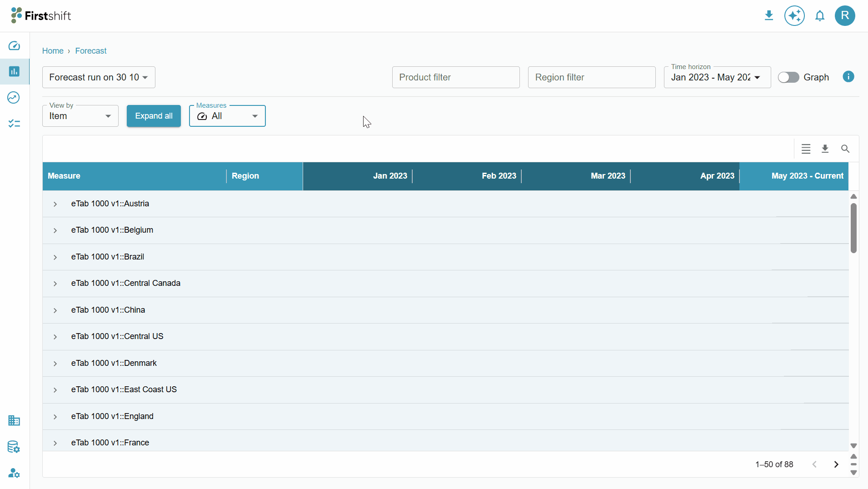Click the table vertical scrollbar thumb
This screenshot has width=868, height=489.
[x=853, y=228]
